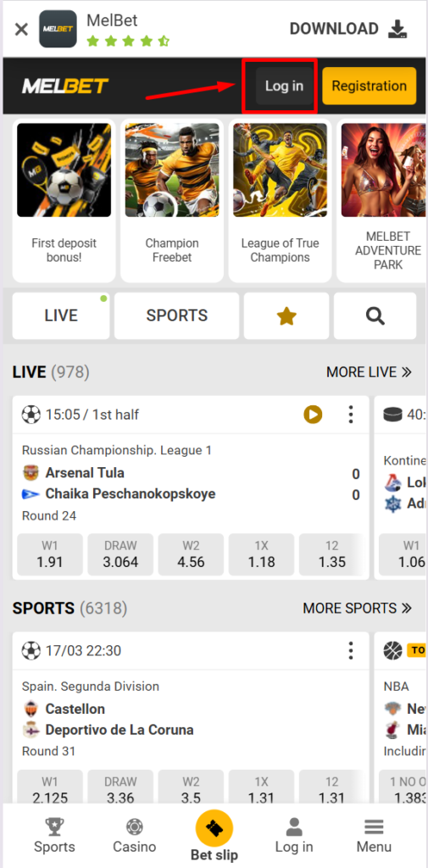Select DRAW odds 3.064 in the live match

120,554
